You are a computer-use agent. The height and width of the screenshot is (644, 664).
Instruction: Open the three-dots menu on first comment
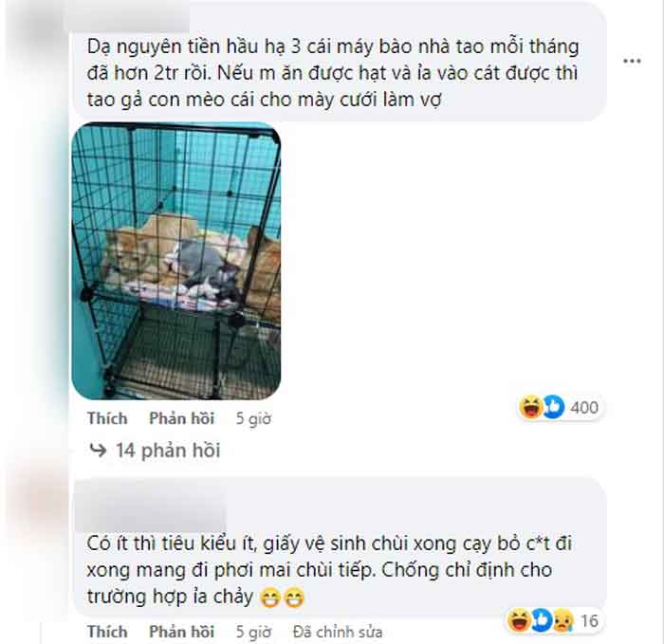pyautogui.click(x=632, y=62)
